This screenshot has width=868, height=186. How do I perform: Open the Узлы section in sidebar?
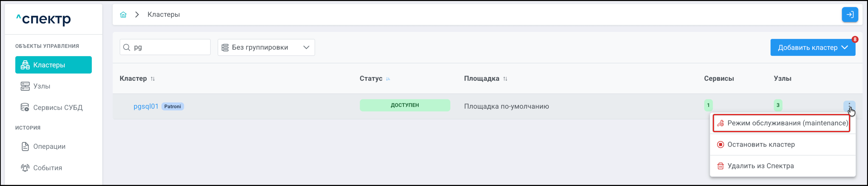[41, 86]
